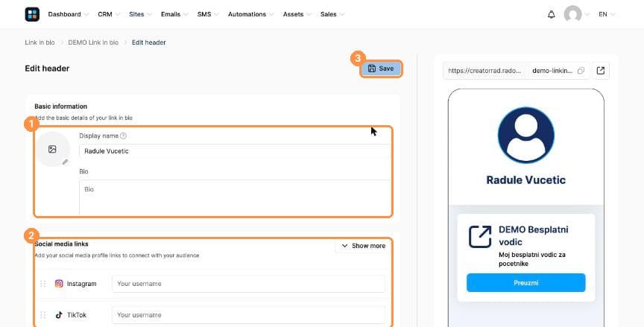Open the Sites menu
The width and height of the screenshot is (644, 327).
140,14
